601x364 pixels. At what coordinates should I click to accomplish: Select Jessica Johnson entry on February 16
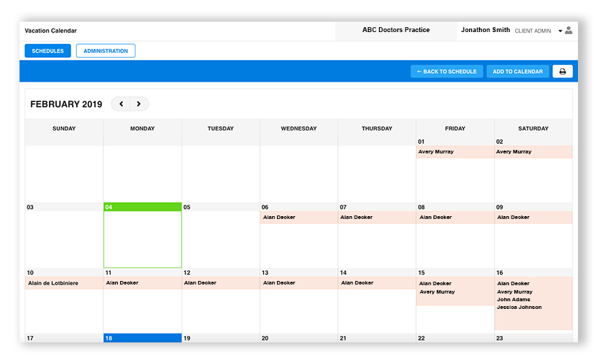click(519, 308)
